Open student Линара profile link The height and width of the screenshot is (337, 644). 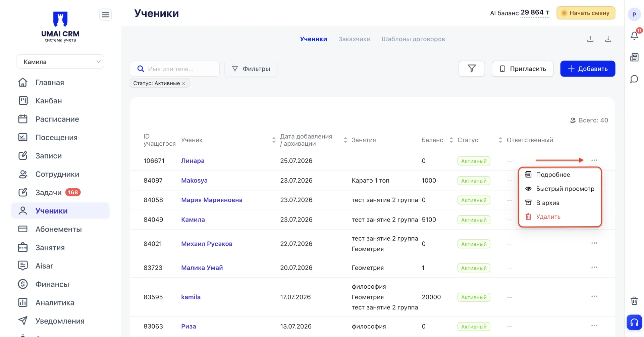[193, 161]
